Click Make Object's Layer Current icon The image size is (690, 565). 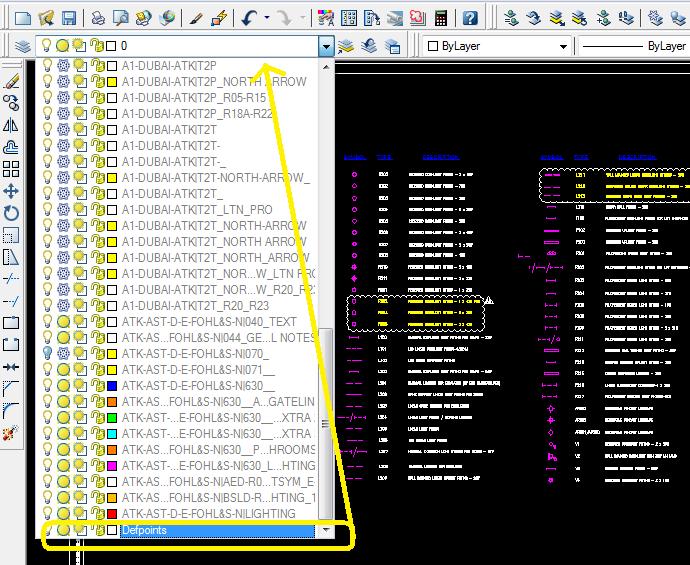pos(346,46)
